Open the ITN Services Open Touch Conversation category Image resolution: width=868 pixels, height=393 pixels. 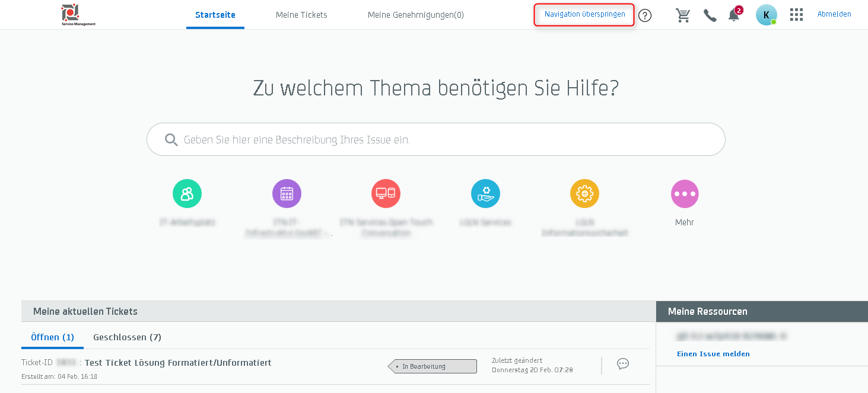coord(386,193)
